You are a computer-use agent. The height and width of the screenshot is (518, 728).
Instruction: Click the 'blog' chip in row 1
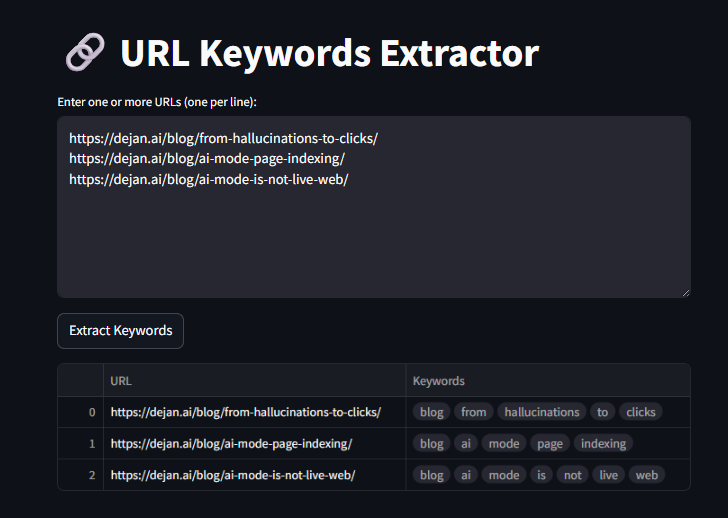click(x=432, y=443)
